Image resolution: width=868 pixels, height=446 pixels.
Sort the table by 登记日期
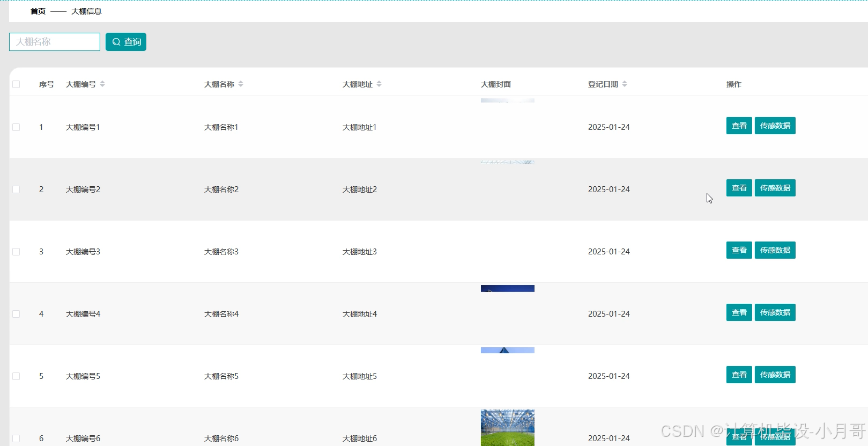coord(625,84)
